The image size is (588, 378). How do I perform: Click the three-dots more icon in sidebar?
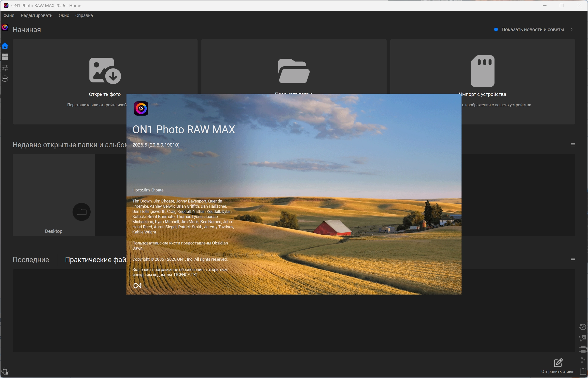[x=5, y=79]
